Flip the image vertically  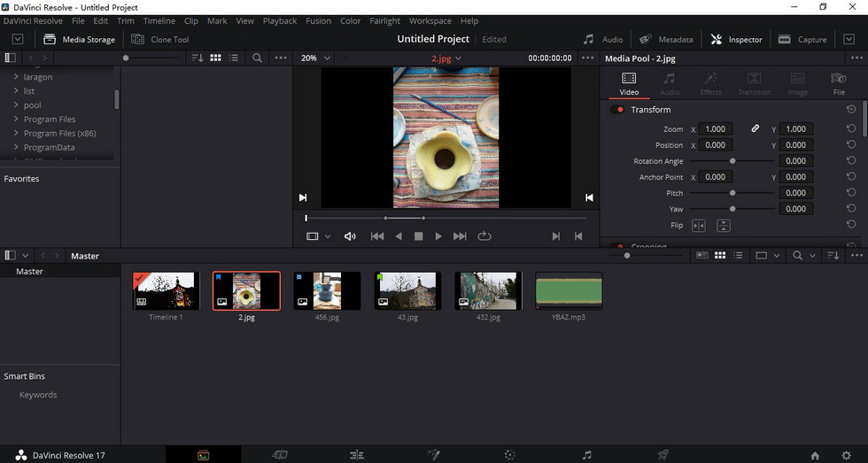(x=724, y=225)
